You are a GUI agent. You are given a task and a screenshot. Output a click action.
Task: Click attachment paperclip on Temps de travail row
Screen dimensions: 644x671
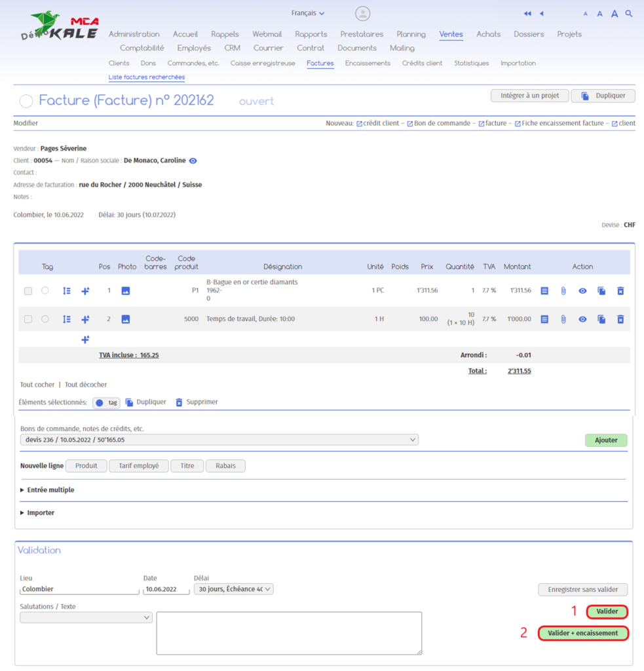[x=563, y=319]
